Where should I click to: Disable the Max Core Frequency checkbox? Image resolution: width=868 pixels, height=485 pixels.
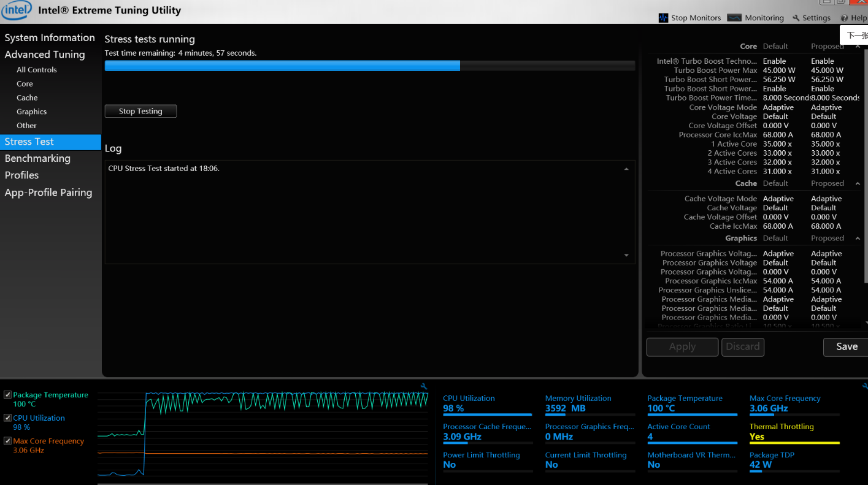pos(7,441)
